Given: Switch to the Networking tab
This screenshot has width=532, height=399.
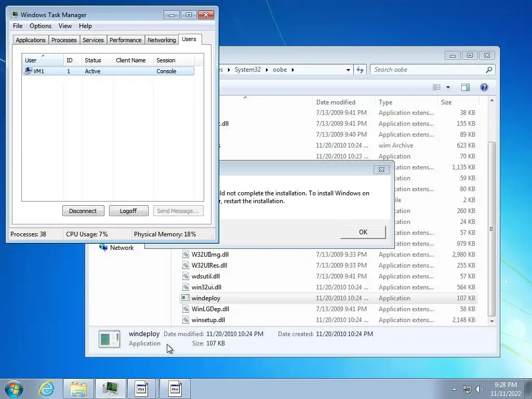Looking at the screenshot, I should pos(162,40).
